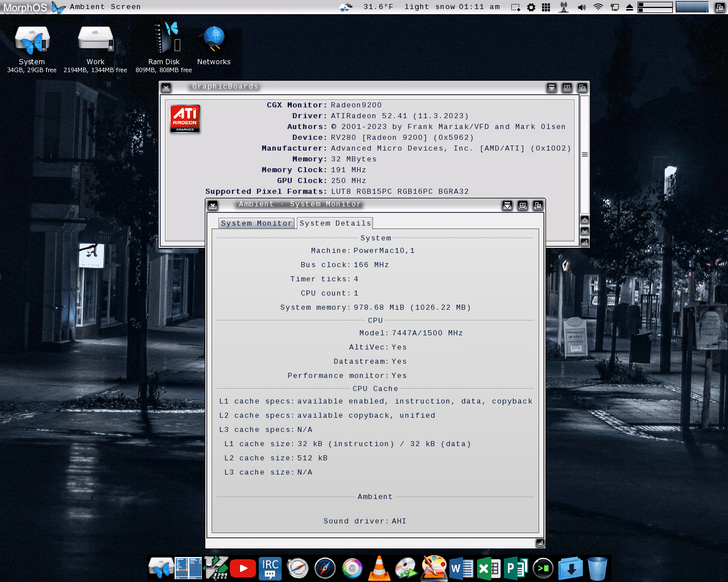The width and height of the screenshot is (728, 582).
Task: Open the Word icon in the dock
Action: [x=461, y=568]
